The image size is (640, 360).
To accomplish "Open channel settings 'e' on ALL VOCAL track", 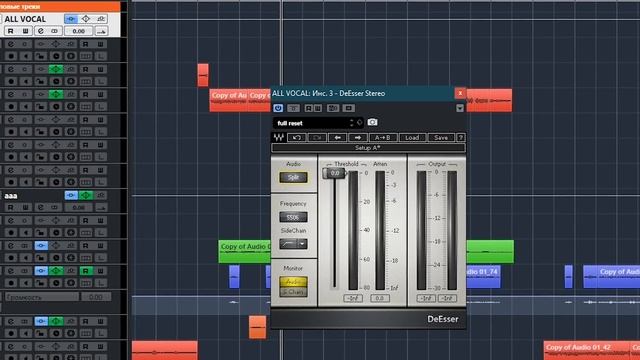I will [x=40, y=31].
